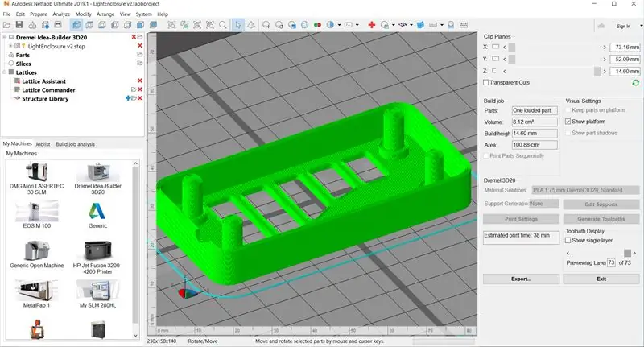
Task: Open the Support Generation dropdown
Action: click(544, 204)
